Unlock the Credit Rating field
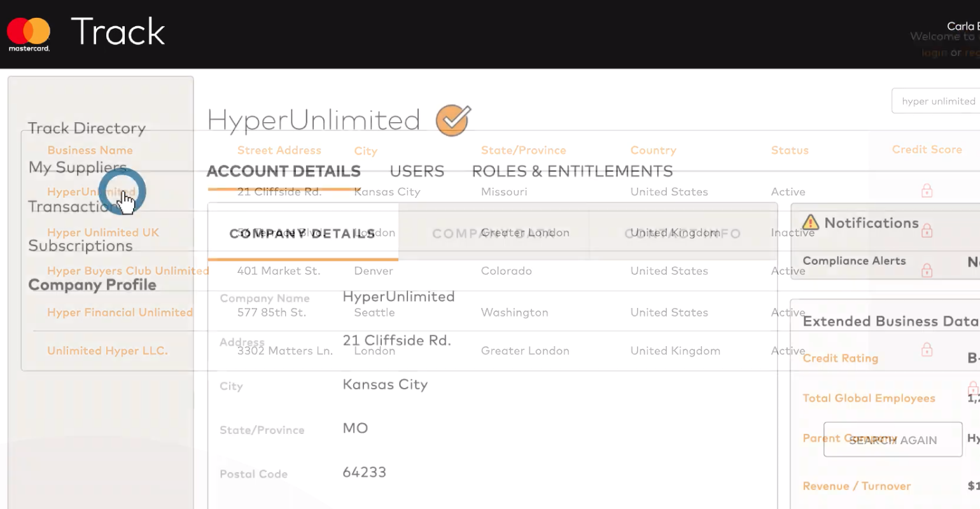 [927, 349]
